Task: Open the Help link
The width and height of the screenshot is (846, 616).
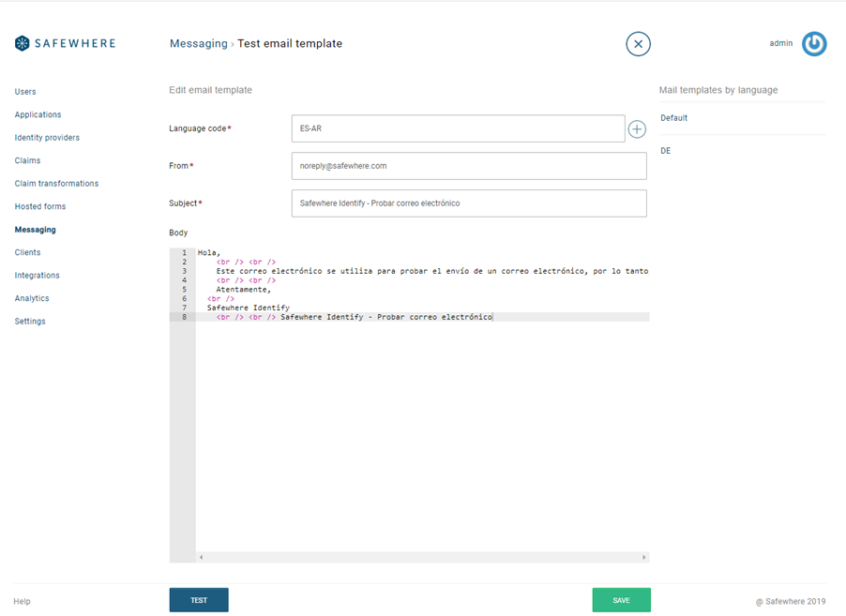Action: point(23,601)
